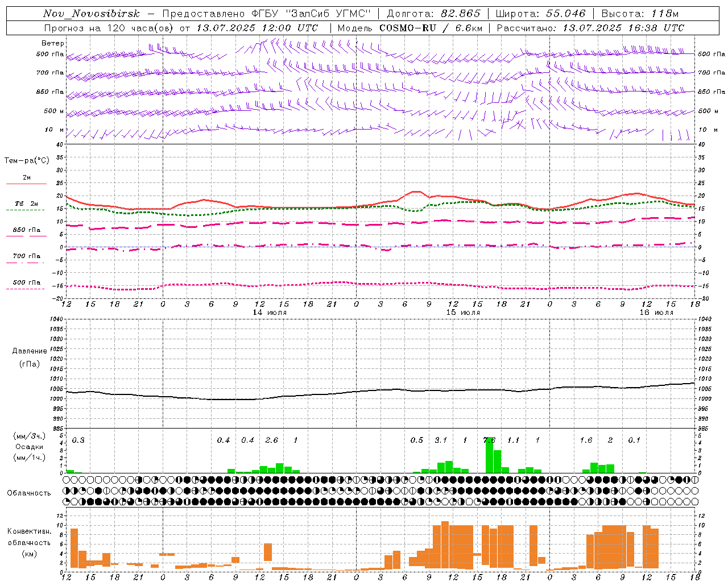The image size is (728, 582).
Task: Select the 14 июля date label
Action: click(x=270, y=313)
